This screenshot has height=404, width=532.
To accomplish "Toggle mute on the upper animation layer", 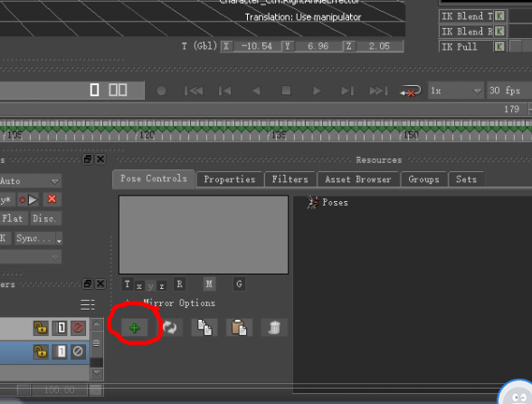I will (x=78, y=328).
